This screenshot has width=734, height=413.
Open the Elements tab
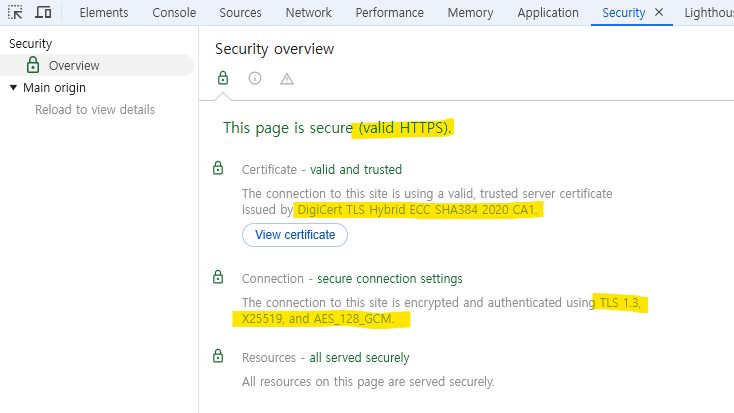[103, 13]
